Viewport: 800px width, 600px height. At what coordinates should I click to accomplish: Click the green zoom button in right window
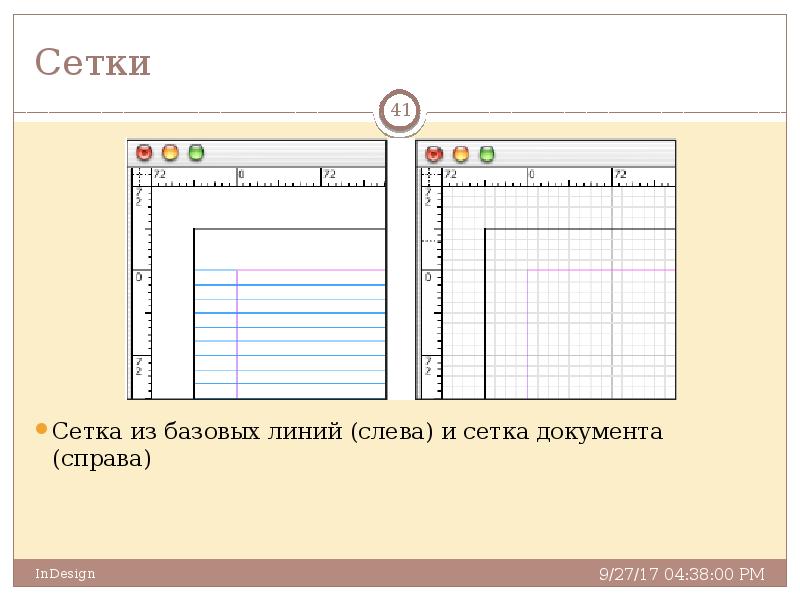(x=486, y=154)
